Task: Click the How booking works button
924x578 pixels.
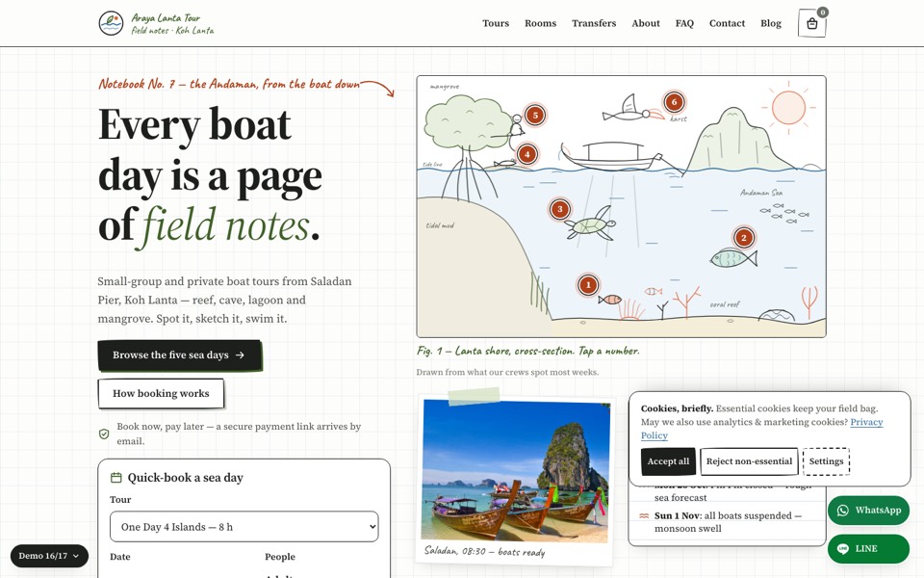Action: [x=161, y=393]
